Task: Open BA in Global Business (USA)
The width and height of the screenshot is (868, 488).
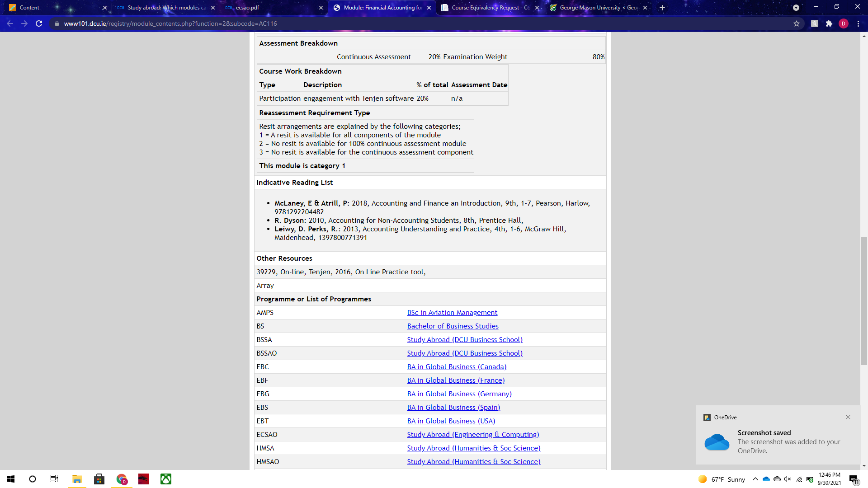Action: pos(451,421)
